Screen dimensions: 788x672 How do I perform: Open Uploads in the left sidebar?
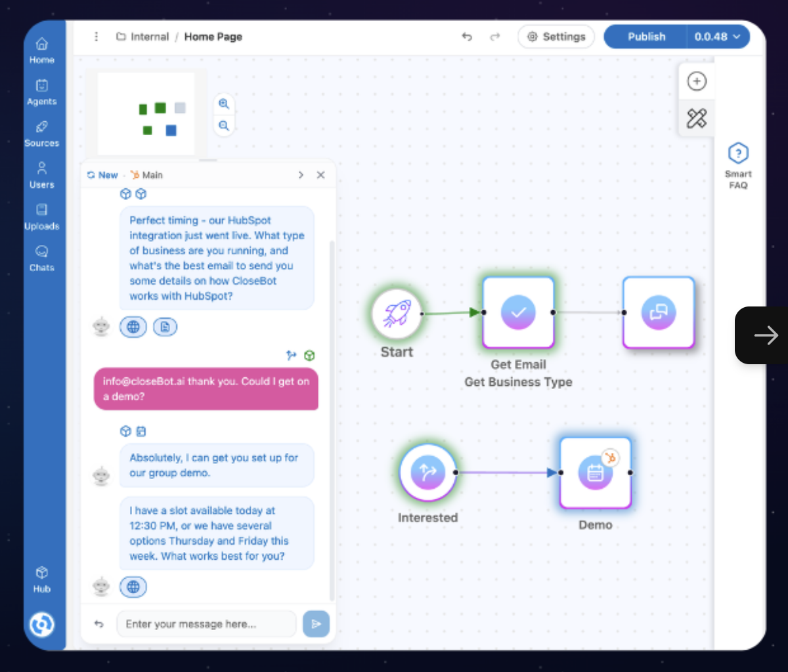tap(41, 217)
